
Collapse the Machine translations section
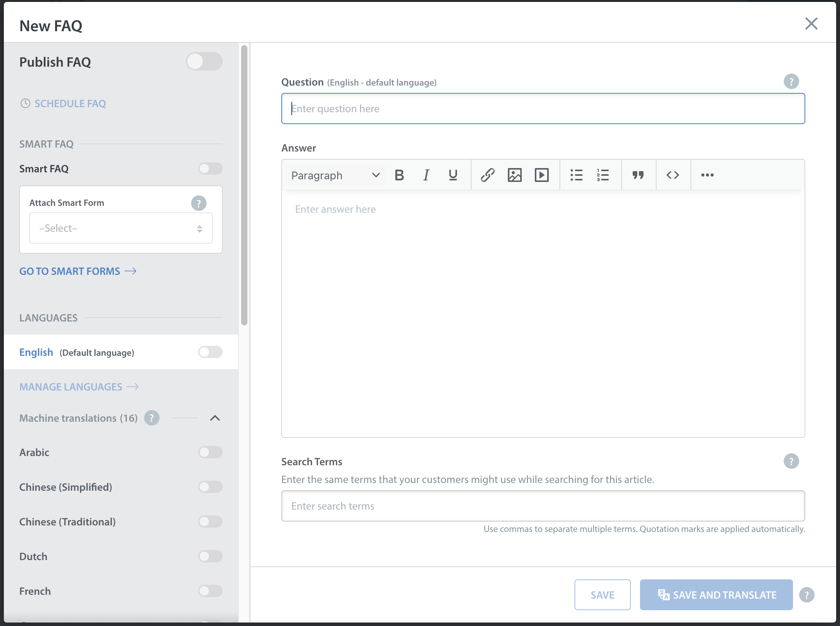215,418
